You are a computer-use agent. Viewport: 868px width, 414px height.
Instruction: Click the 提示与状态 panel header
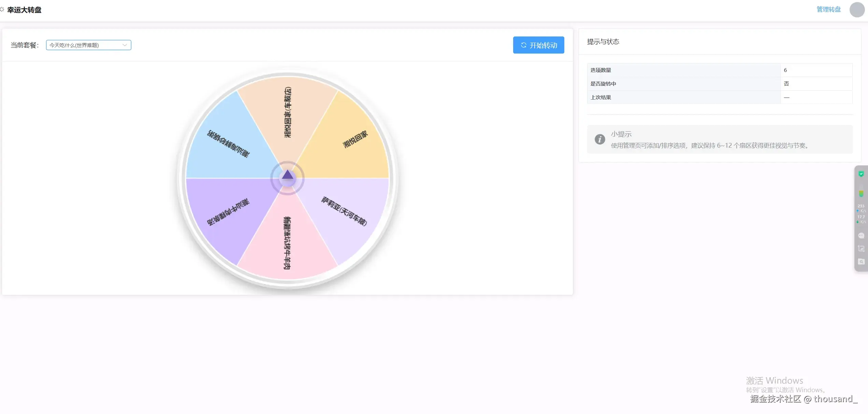tap(603, 42)
